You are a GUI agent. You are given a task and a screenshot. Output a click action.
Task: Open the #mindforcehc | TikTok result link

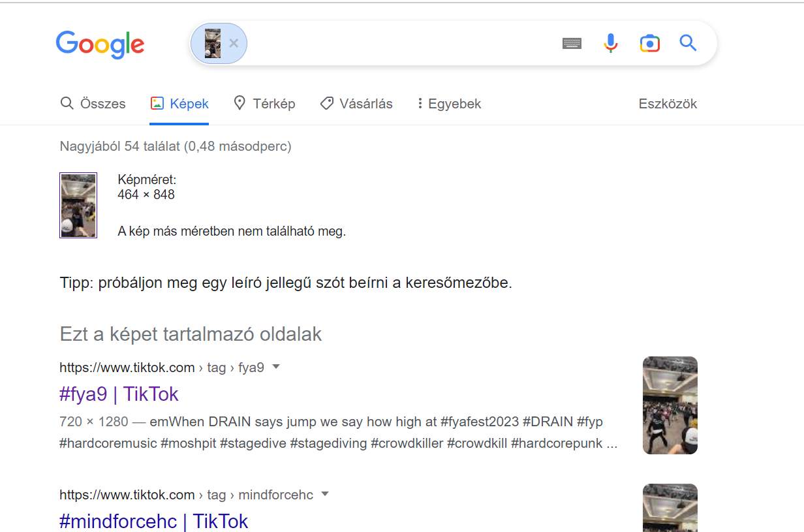coord(154,522)
